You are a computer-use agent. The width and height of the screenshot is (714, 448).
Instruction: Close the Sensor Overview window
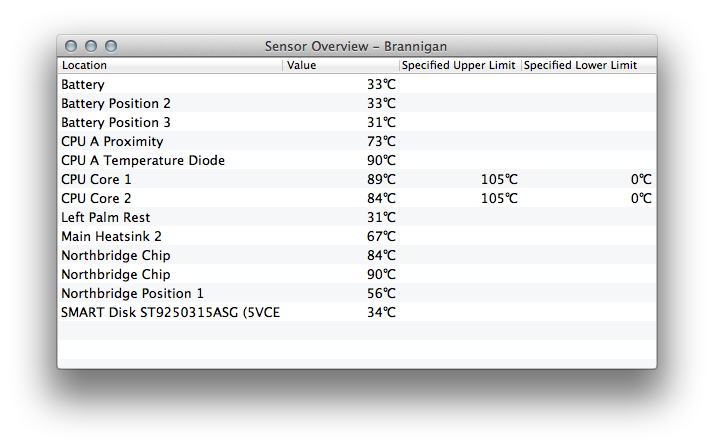tap(71, 46)
